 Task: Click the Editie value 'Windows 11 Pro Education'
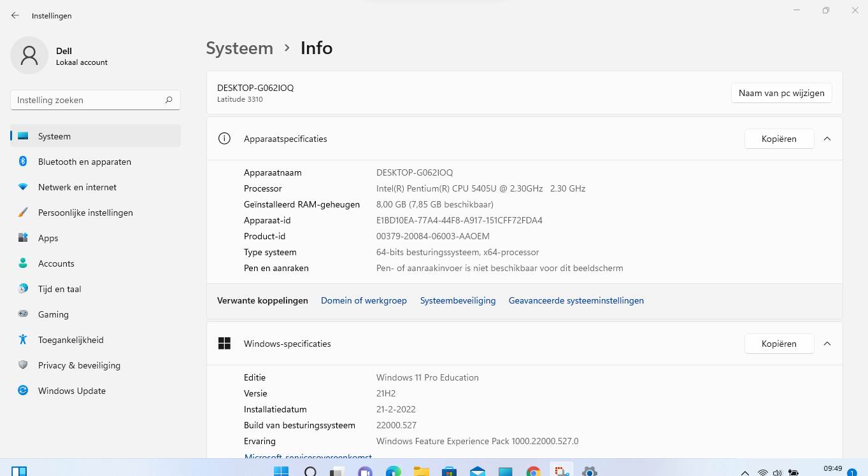[427, 377]
